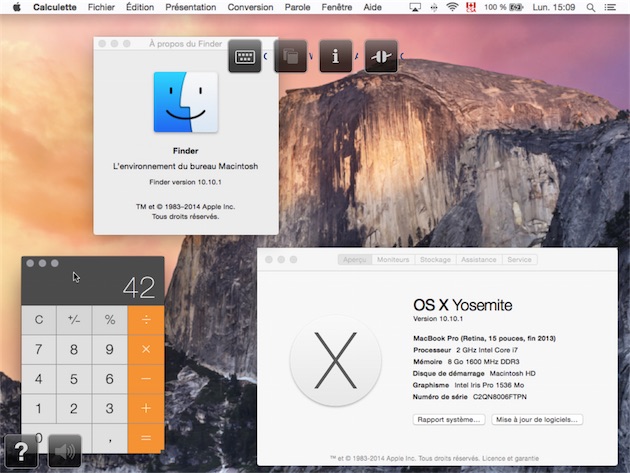Viewport: 630px width, 473px height.
Task: Click the calculator 8 key
Action: click(74, 349)
